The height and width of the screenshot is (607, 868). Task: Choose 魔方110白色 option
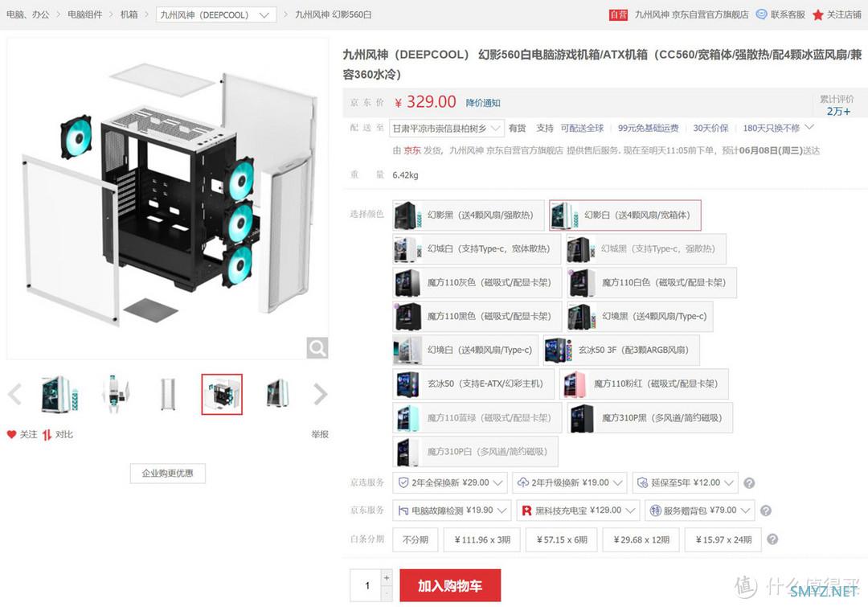tap(652, 282)
